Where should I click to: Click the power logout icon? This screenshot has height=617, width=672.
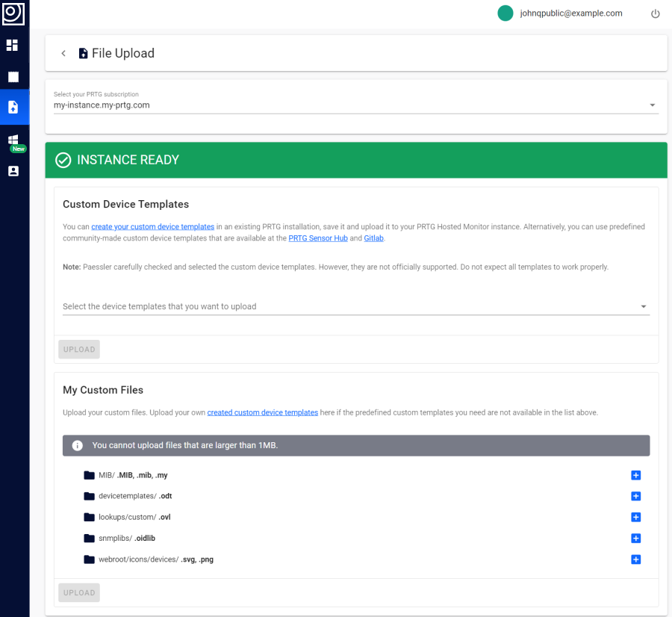655,13
